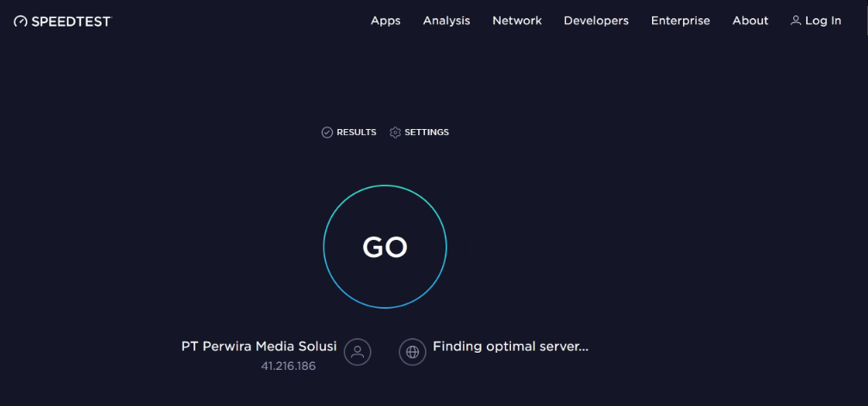Select Enterprise in the top navigation
Viewport: 868px width, 406px height.
point(680,21)
